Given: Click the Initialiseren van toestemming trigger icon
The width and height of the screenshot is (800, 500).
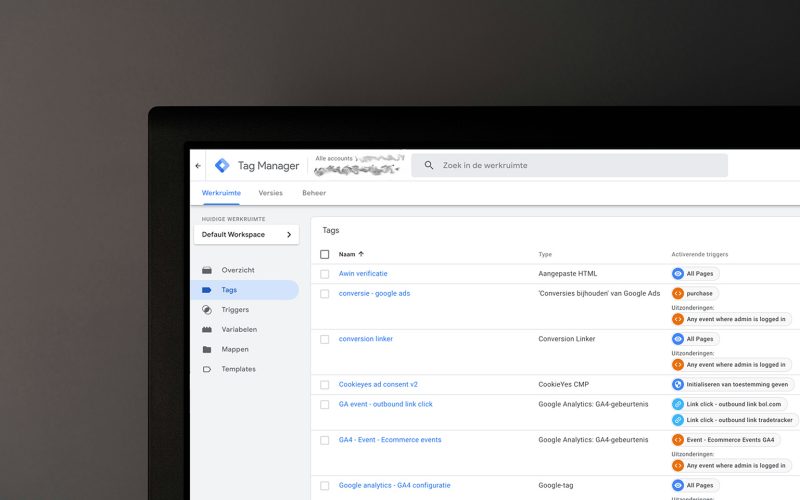Looking at the screenshot, I should pos(678,384).
